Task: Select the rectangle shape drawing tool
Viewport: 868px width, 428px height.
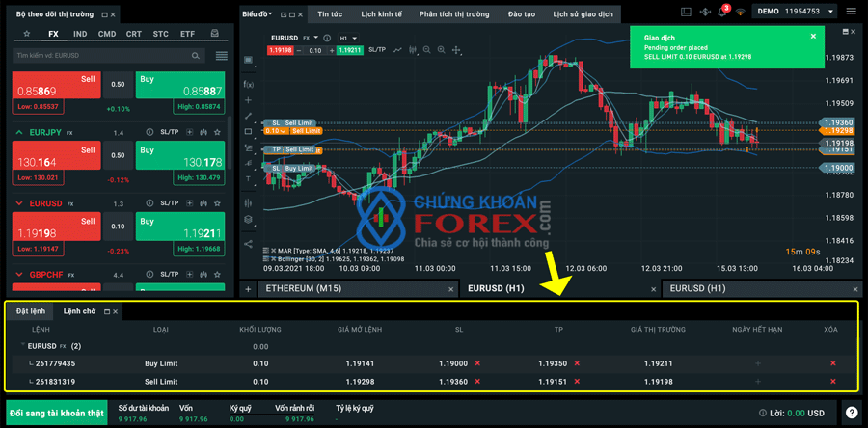Action: pyautogui.click(x=248, y=132)
